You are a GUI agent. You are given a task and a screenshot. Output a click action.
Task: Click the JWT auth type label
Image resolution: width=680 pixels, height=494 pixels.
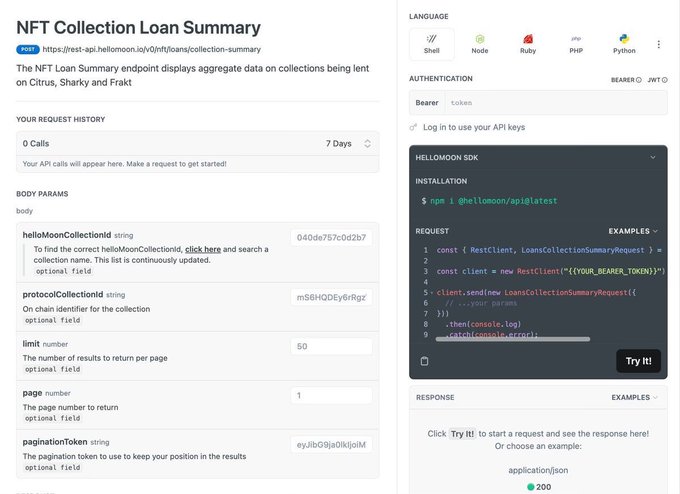pos(654,80)
